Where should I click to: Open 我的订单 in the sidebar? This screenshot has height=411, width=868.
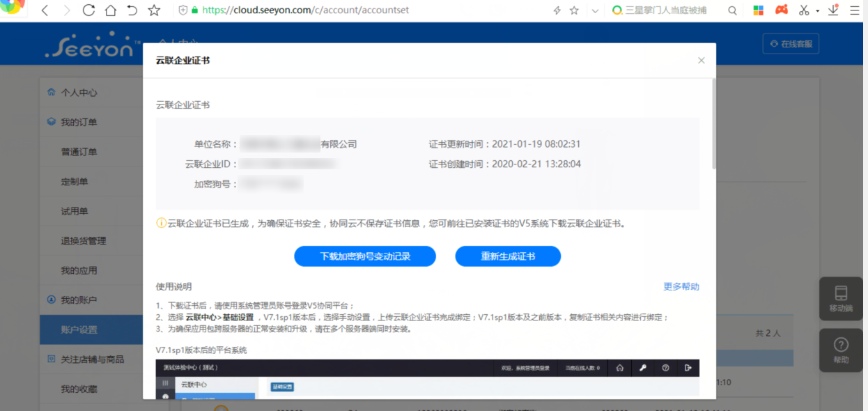pyautogui.click(x=78, y=123)
